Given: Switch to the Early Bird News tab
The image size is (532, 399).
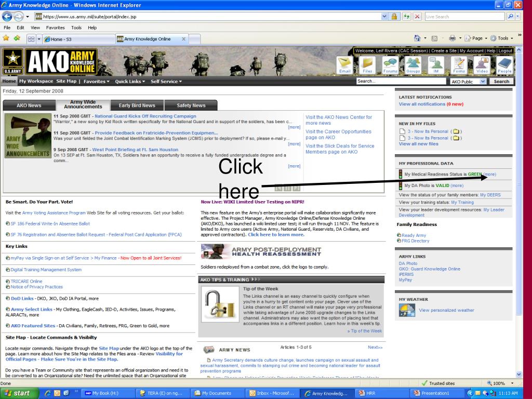Looking at the screenshot, I should (137, 105).
